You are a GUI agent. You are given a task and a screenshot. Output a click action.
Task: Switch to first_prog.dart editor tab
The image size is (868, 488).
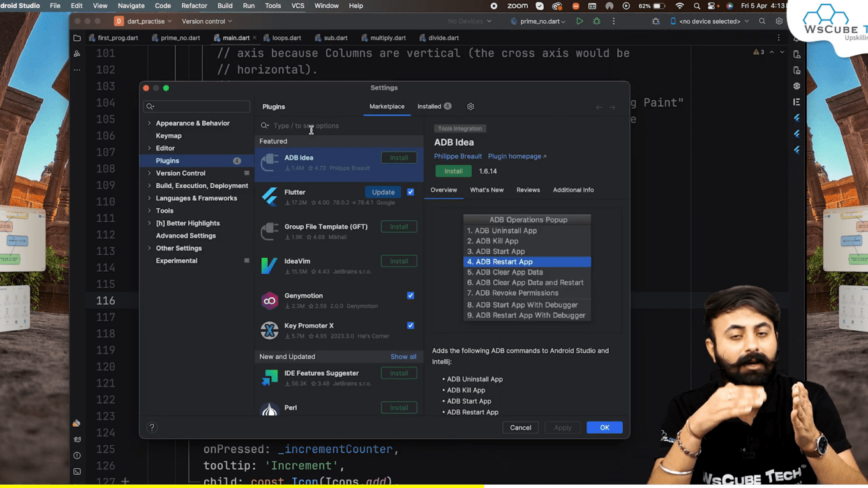point(113,38)
